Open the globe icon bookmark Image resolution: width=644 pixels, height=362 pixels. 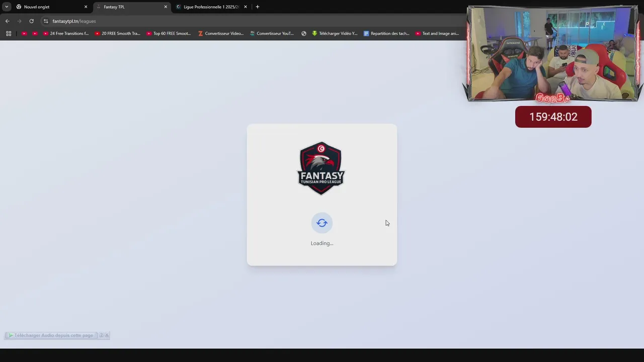304,34
